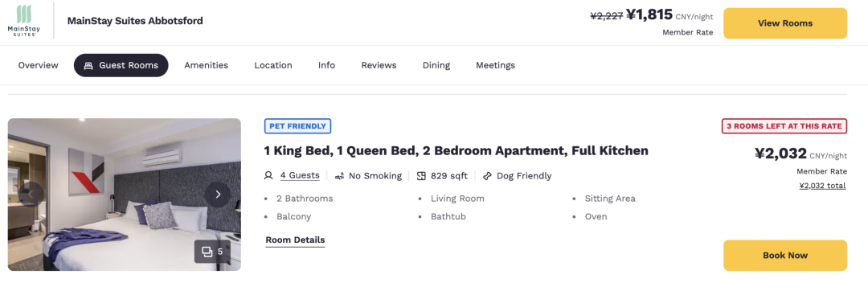Expand Room Details link

(295, 240)
